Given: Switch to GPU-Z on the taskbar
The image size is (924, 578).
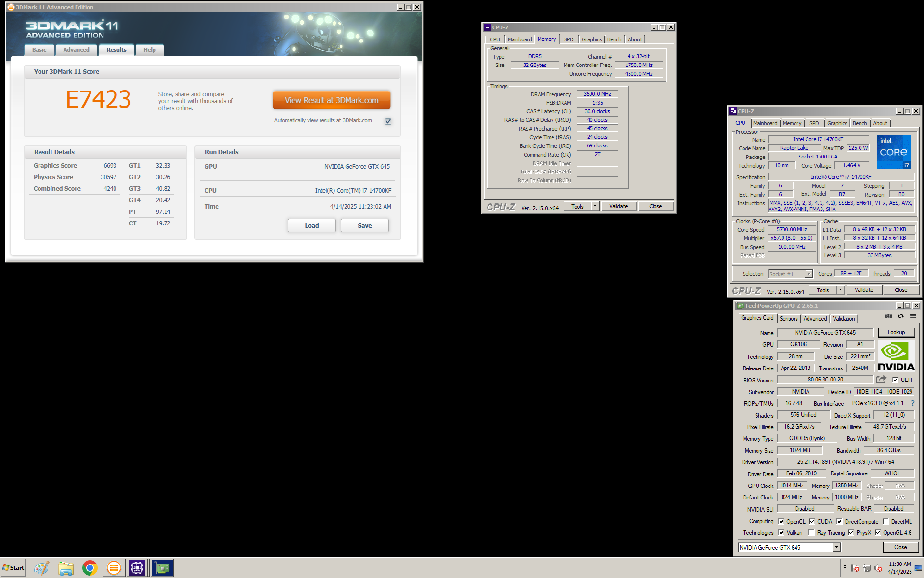Looking at the screenshot, I should click(162, 568).
